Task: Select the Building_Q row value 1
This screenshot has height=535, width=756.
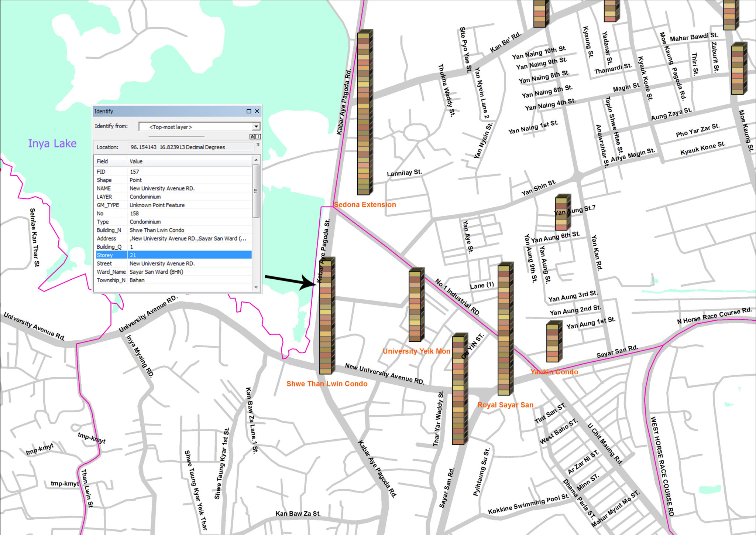Action: point(131,247)
